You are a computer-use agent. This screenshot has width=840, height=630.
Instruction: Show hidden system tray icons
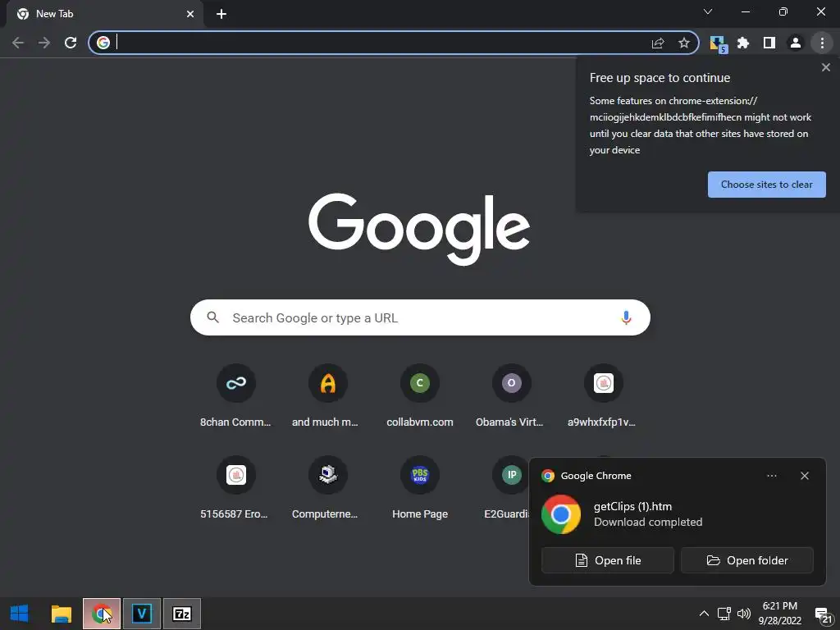704,614
